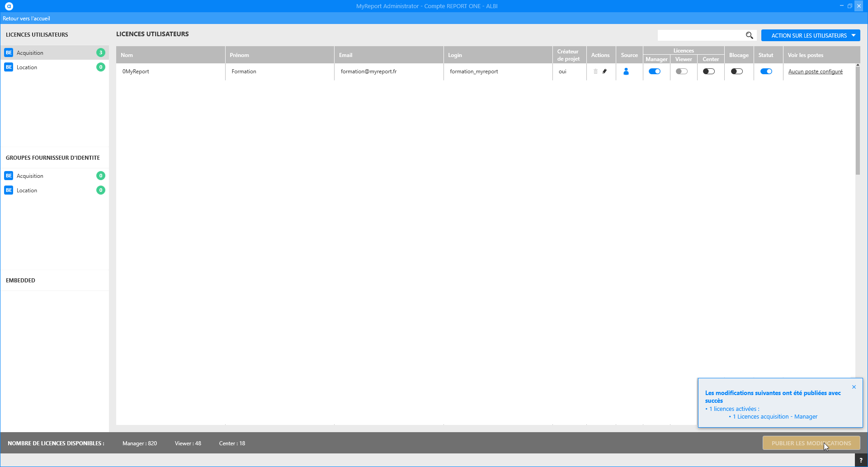Toggle the Manager licence switch off

(655, 71)
